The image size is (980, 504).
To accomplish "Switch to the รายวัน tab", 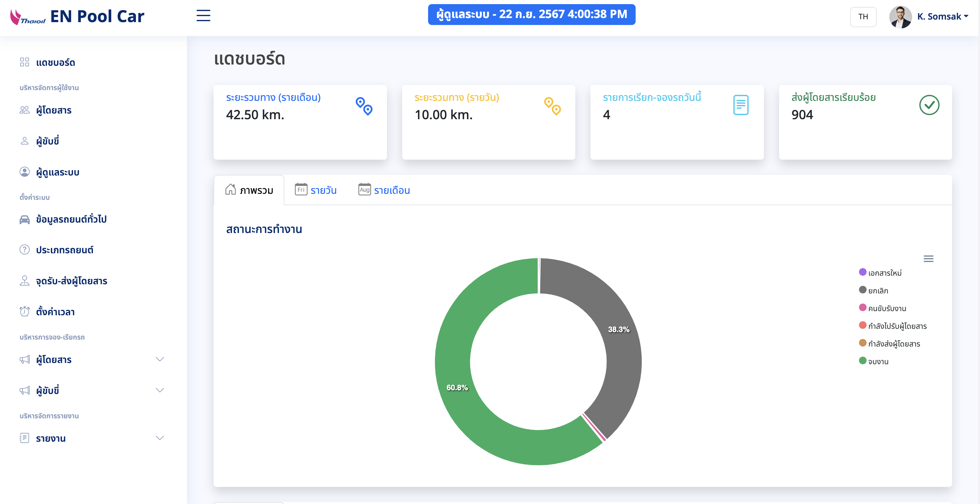I will pyautogui.click(x=316, y=190).
